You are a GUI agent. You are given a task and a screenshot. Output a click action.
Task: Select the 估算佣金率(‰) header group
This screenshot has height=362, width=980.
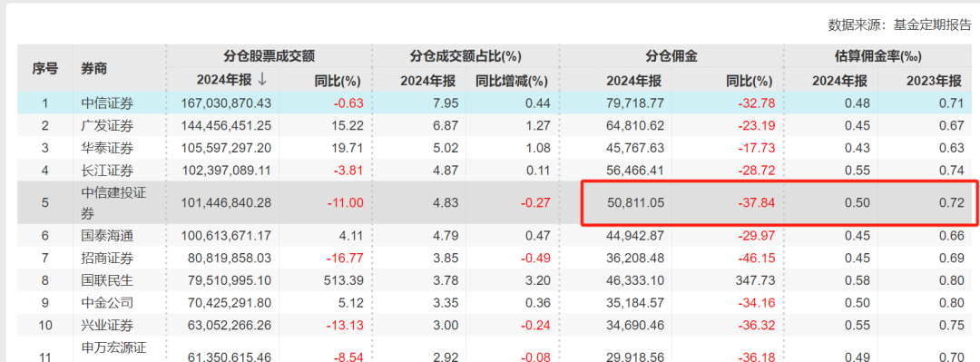[878, 55]
